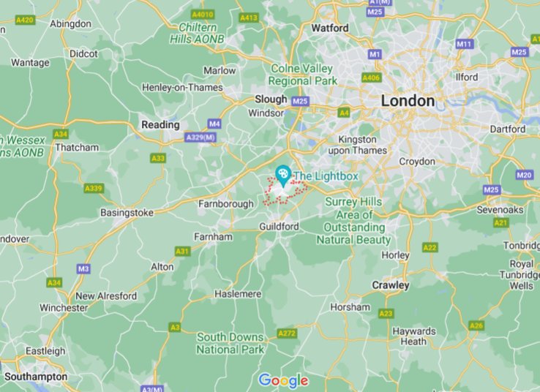Select the Southampton city label
This screenshot has height=392, width=540.
click(x=36, y=377)
